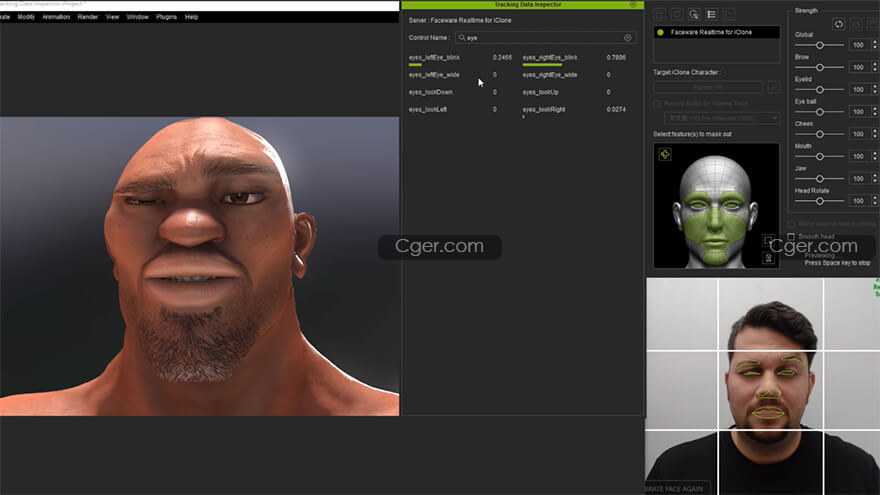Click the 0.7896 right eye blink value
Screen dimensions: 880x495
[616, 57]
